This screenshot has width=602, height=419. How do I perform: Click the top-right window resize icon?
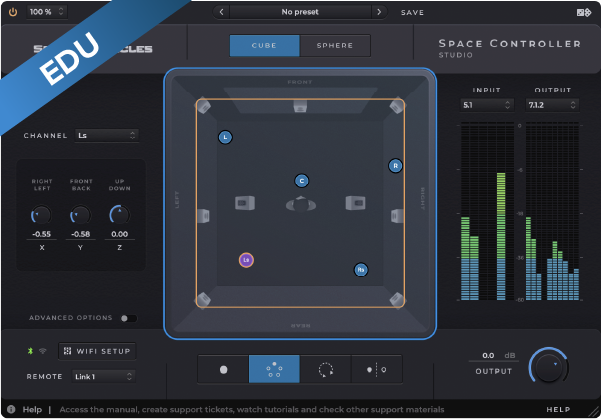[585, 12]
